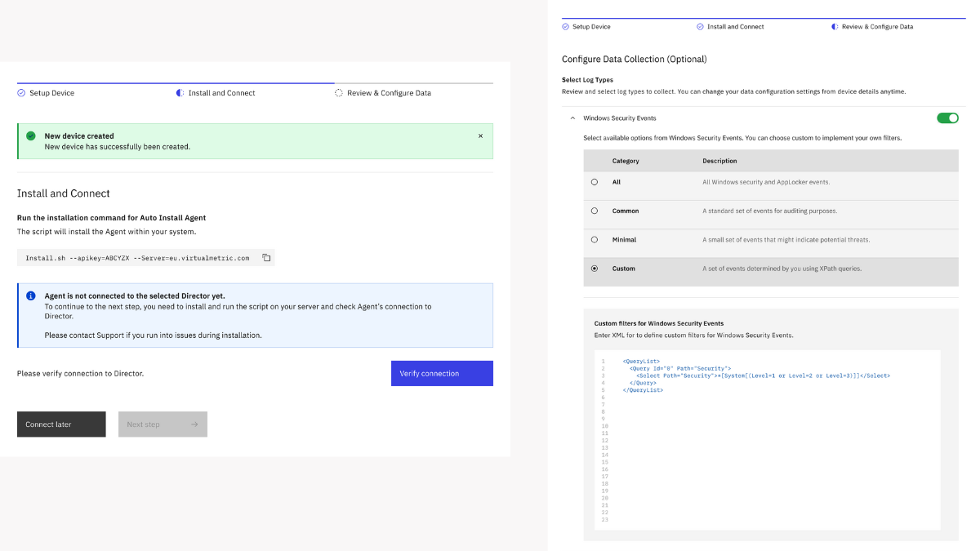The image size is (980, 551).
Task: Click the 'Configure Data Collection (Optional)' heading
Action: coord(635,59)
